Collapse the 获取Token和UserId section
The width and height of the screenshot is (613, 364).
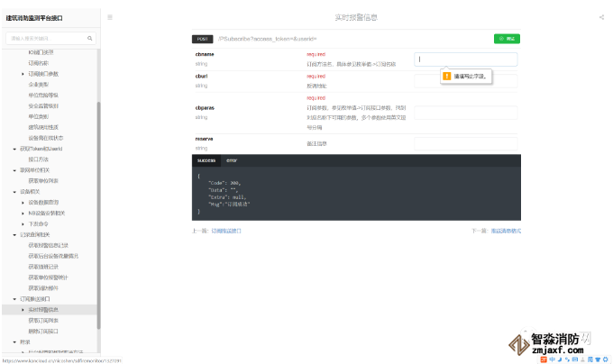(x=15, y=148)
